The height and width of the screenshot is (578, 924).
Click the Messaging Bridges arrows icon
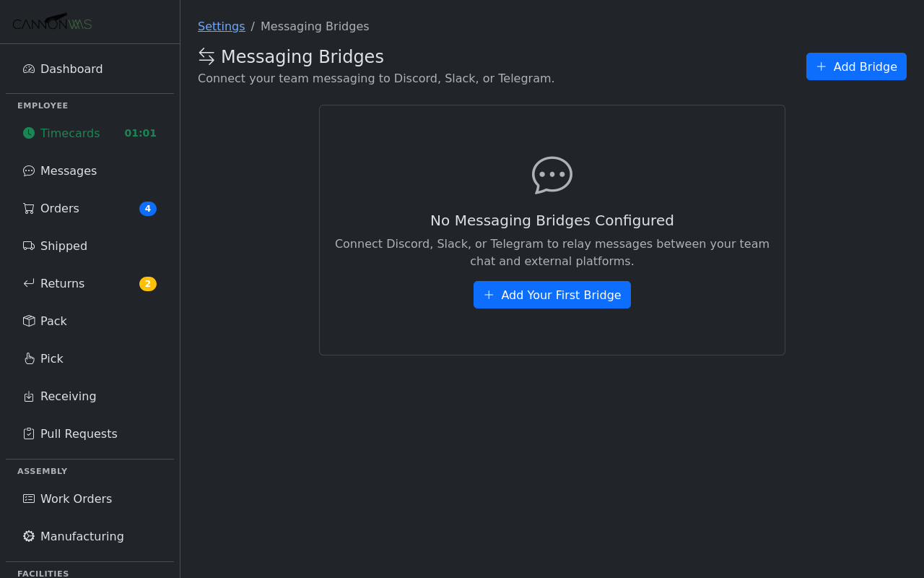click(206, 56)
